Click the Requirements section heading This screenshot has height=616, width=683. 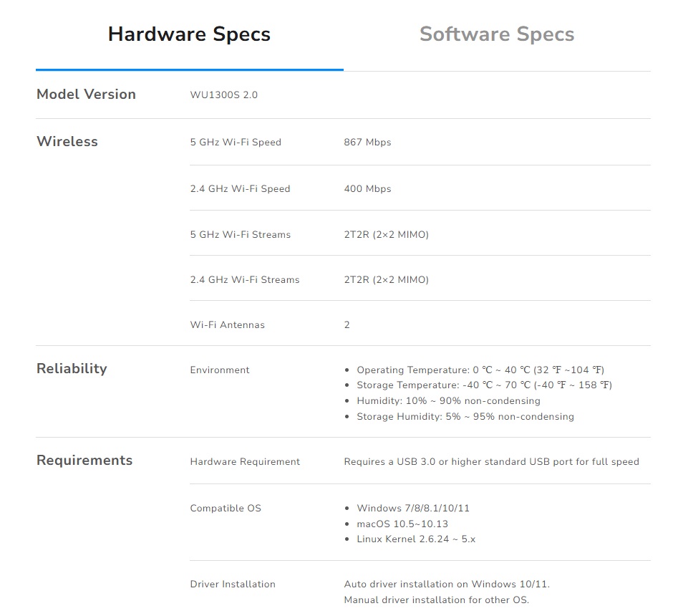pos(84,461)
